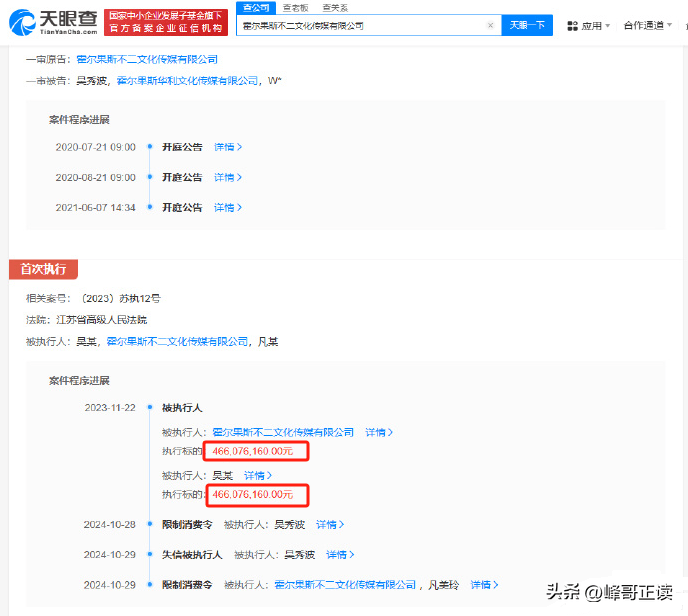Image resolution: width=688 pixels, height=616 pixels.
Task: Open 详情 for 失信被执行人 吴秀波
Action: [x=340, y=555]
